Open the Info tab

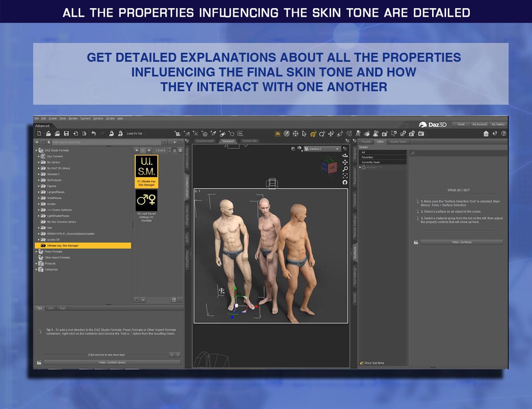tap(51, 308)
